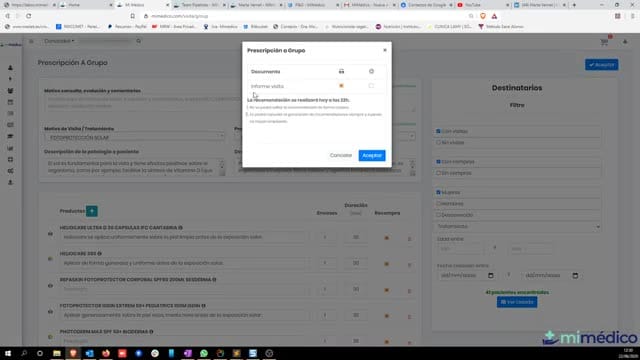The image size is (640, 360).
Task: Click the minimum age field in the age filter
Action: coord(461,249)
